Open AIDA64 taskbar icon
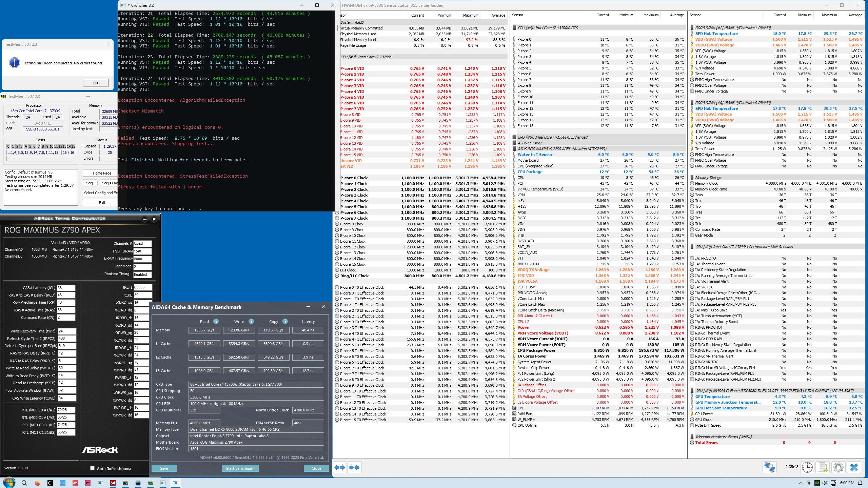Screen dimensions: 868x488 pos(113,483)
